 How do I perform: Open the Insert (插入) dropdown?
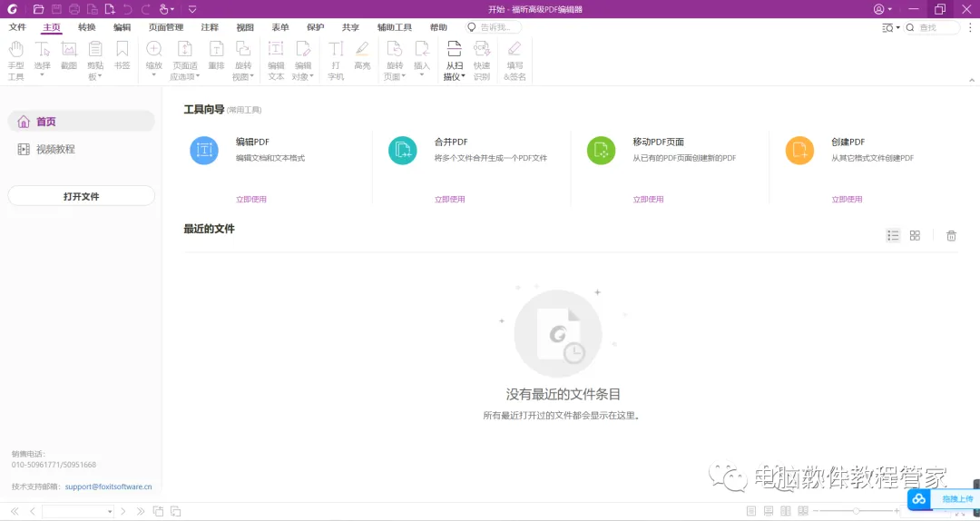point(423,75)
